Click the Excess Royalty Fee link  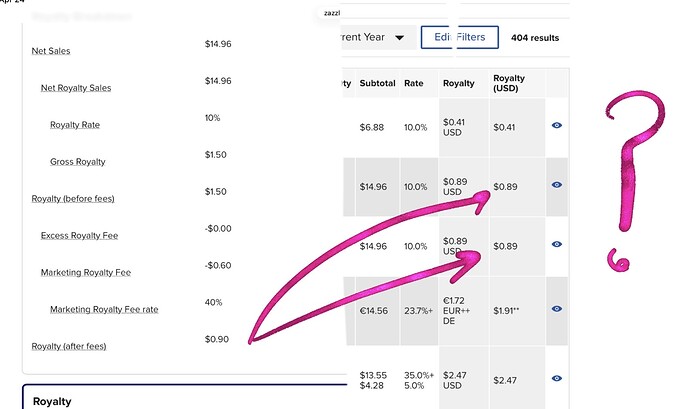79,236
